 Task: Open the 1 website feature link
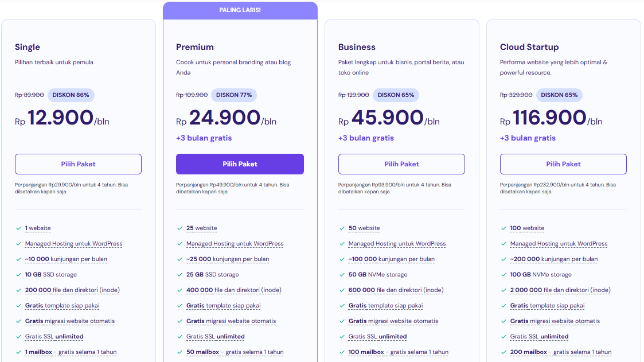[x=38, y=228]
